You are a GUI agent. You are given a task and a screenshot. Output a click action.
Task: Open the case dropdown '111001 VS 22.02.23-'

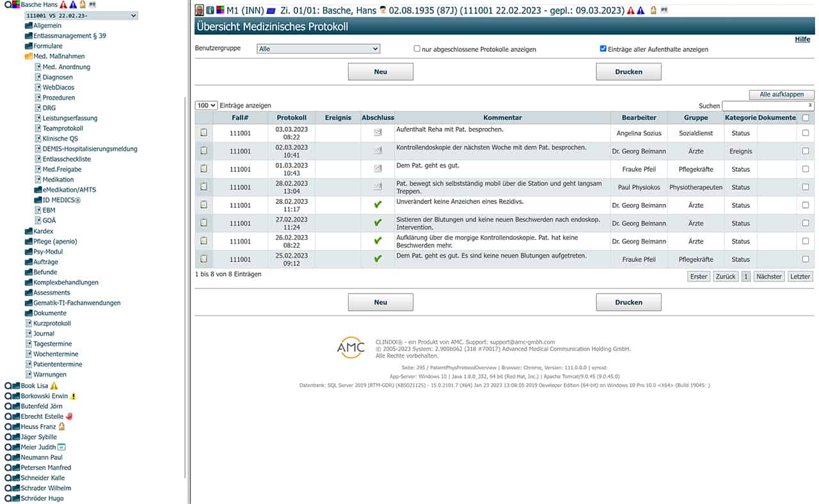(x=81, y=15)
